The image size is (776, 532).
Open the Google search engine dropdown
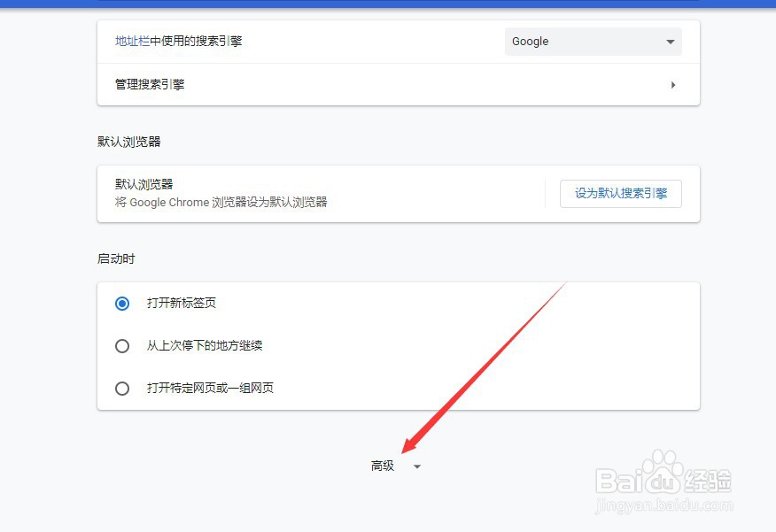tap(592, 41)
